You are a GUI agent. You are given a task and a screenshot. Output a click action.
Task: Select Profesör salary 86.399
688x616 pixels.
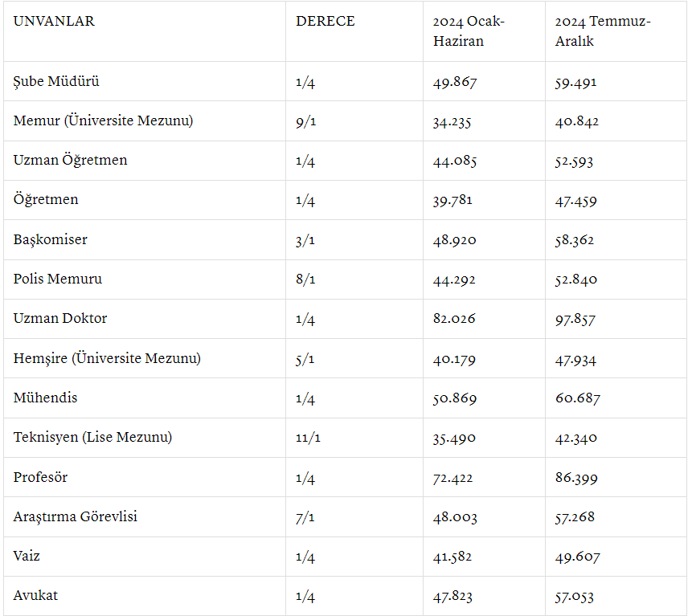[x=576, y=477]
